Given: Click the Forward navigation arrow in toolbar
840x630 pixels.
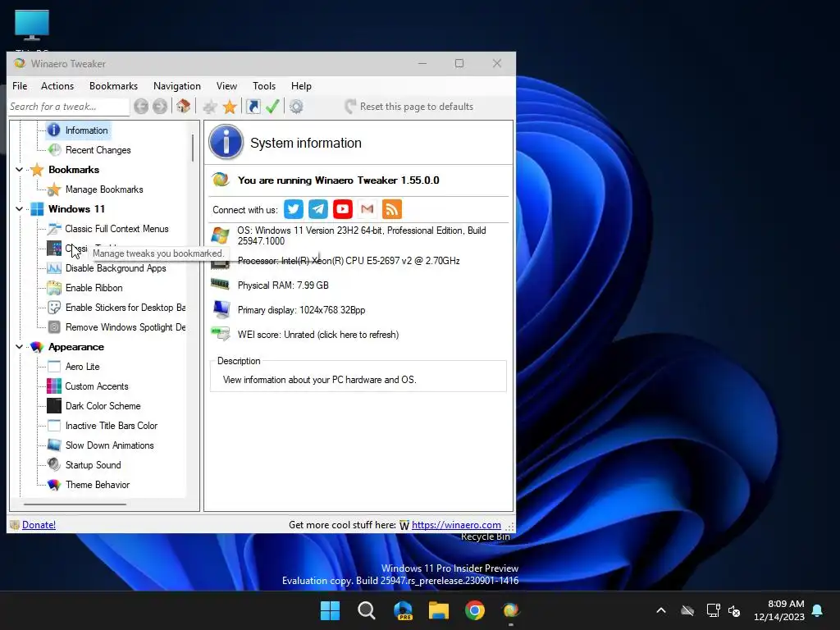Looking at the screenshot, I should click(x=160, y=107).
